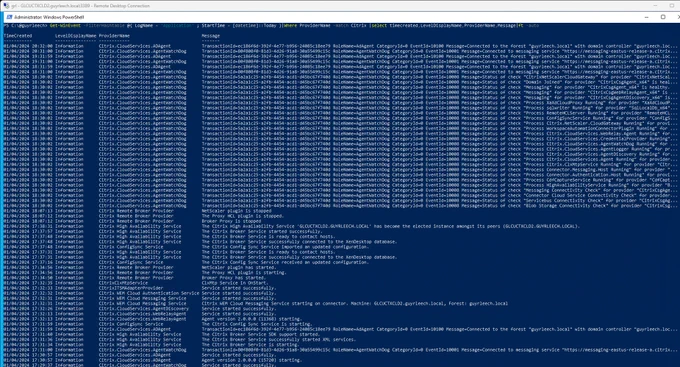Click the 'where' keyword in the command line
680x367 pixels.
click(x=290, y=26)
